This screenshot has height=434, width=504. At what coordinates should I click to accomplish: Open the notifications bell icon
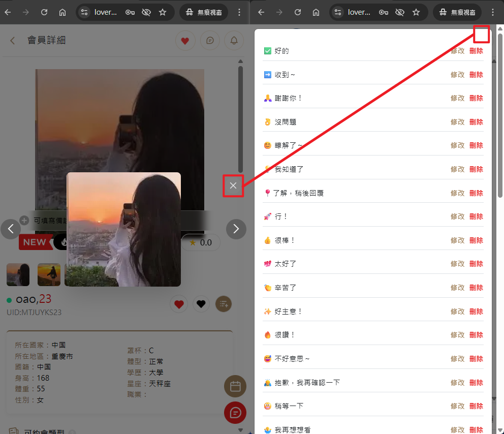[x=234, y=41]
